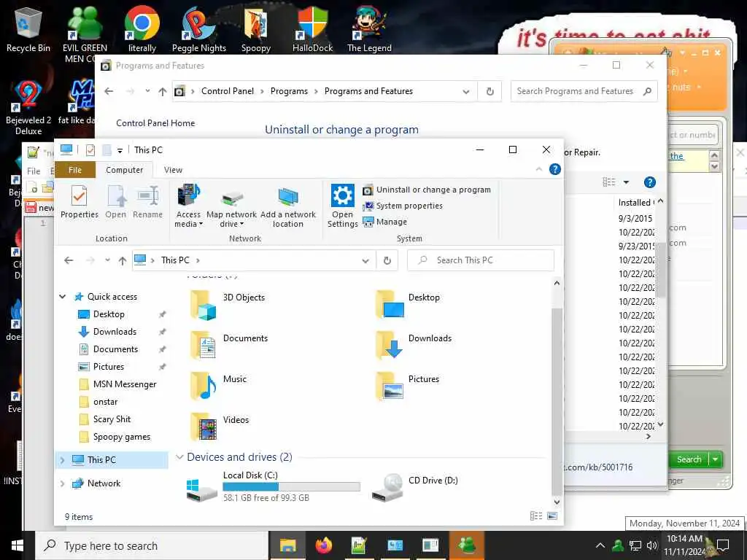Switch to large icons view in status bar
Image resolution: width=747 pixels, height=560 pixels.
point(552,516)
